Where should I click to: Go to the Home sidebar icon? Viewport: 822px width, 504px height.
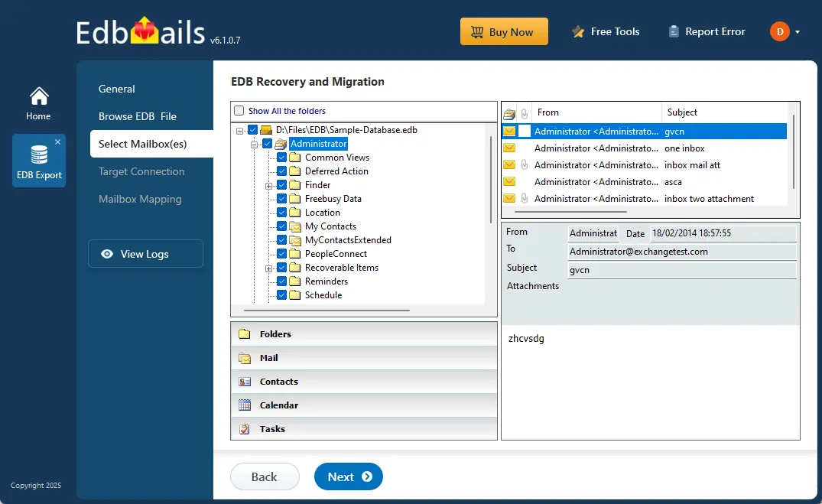point(39,103)
